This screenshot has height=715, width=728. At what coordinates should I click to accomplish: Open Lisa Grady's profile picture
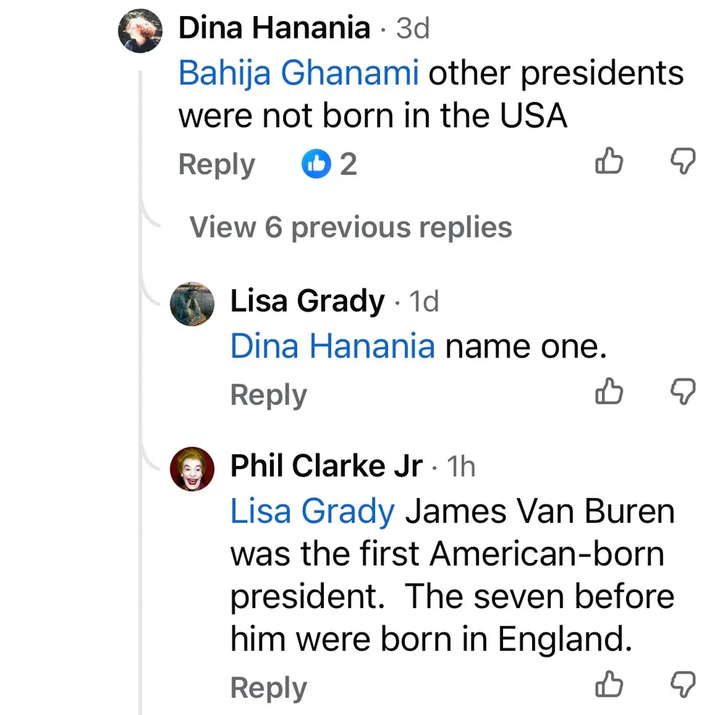(x=192, y=304)
